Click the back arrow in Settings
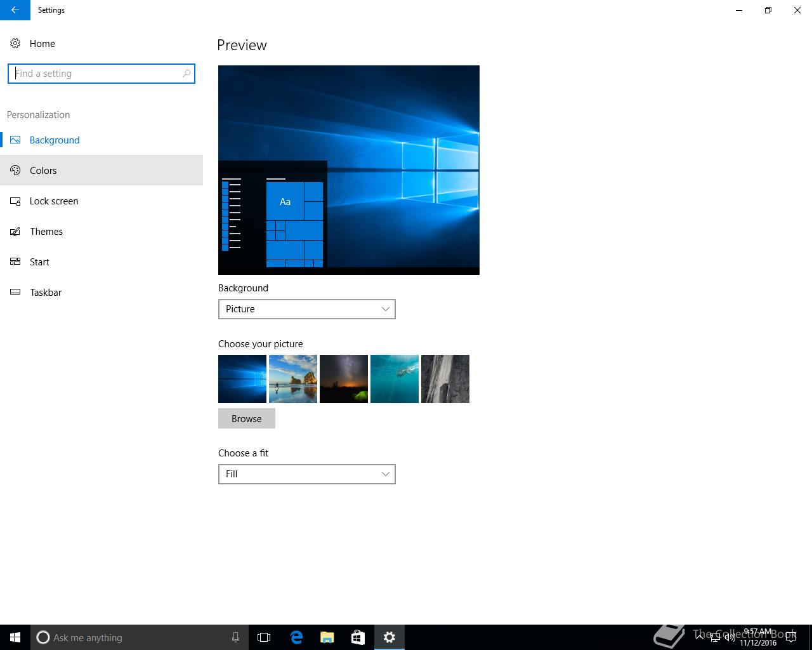812x650 pixels. 15,10
